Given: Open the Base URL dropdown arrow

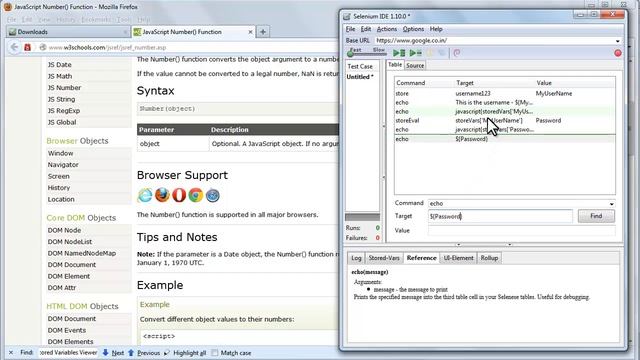Looking at the screenshot, I should (617, 41).
